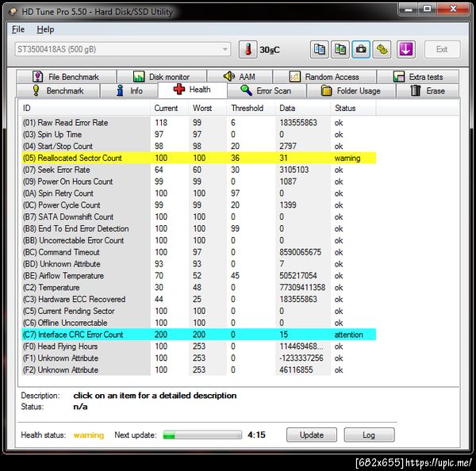
Task: Select the (C2) Temperature row
Action: [198, 287]
